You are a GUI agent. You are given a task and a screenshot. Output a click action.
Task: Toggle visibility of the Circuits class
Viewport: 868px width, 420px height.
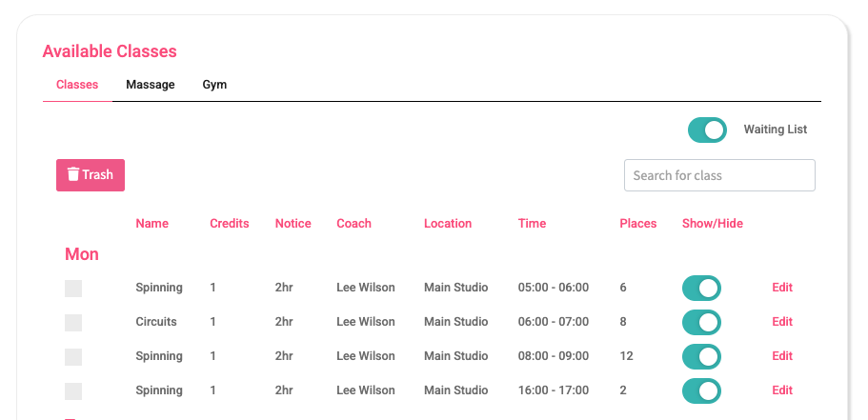[701, 322]
